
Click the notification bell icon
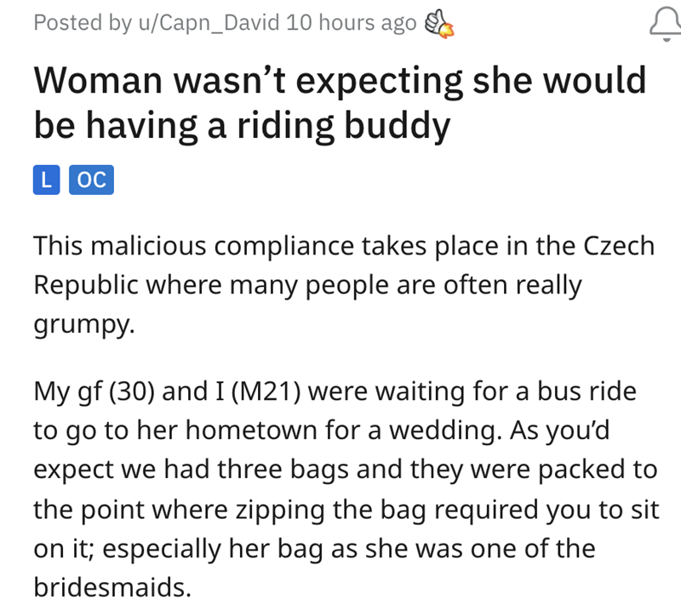coord(661,24)
